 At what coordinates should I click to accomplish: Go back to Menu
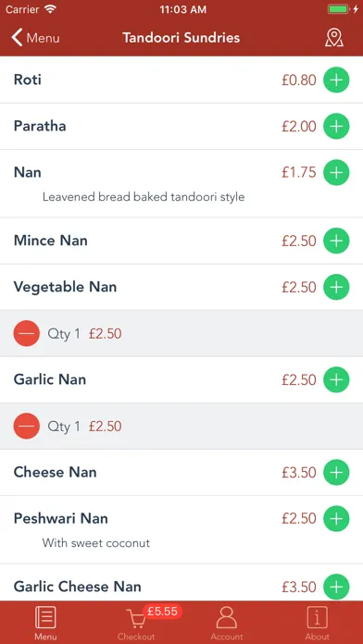pos(35,38)
